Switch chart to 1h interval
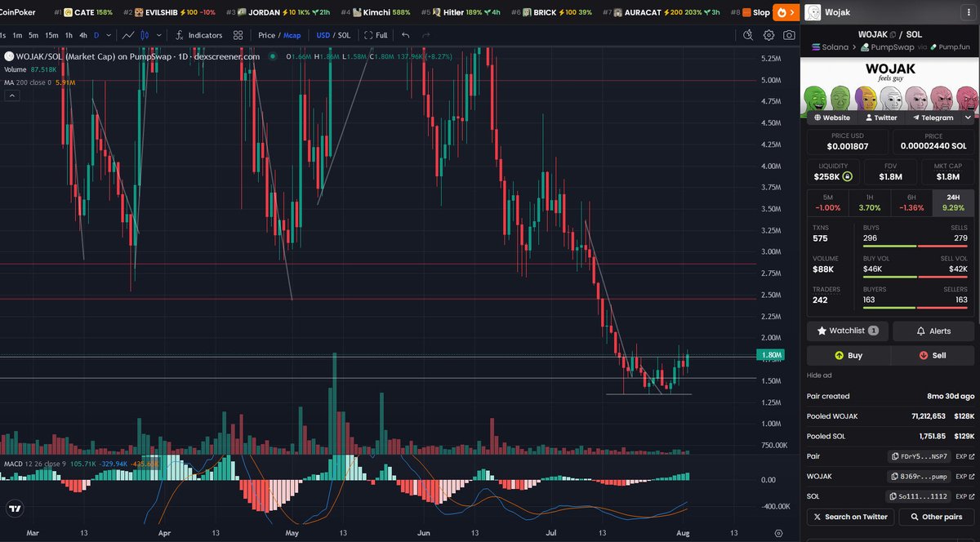This screenshot has width=980, height=542. pos(69,35)
